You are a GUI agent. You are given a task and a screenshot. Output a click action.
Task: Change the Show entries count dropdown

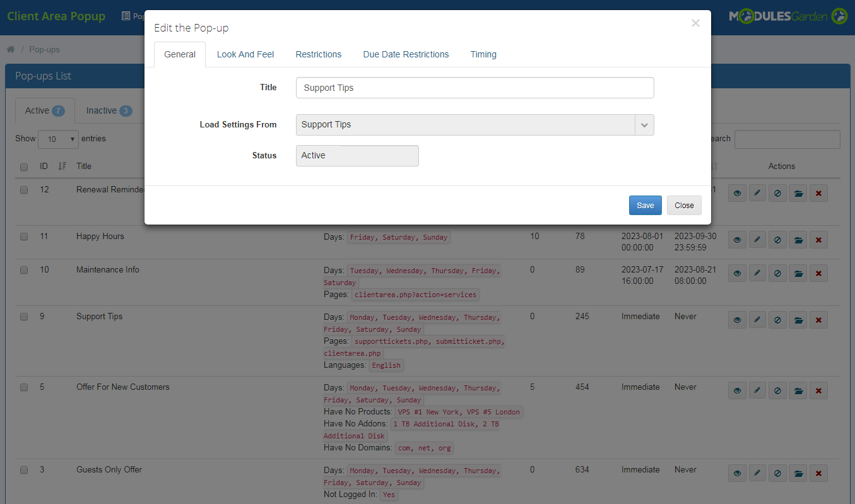pyautogui.click(x=57, y=139)
